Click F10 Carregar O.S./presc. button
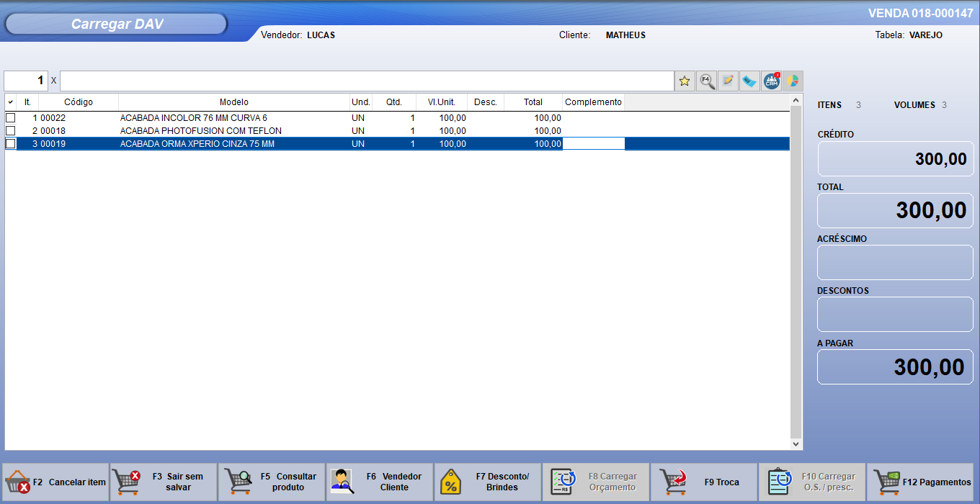The width and height of the screenshot is (980, 504). tap(812, 482)
